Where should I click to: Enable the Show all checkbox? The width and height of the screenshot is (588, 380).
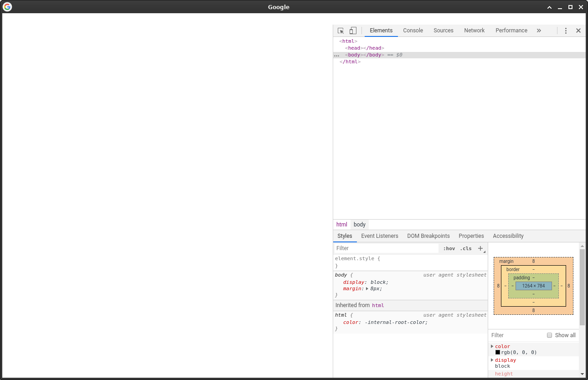tap(549, 335)
